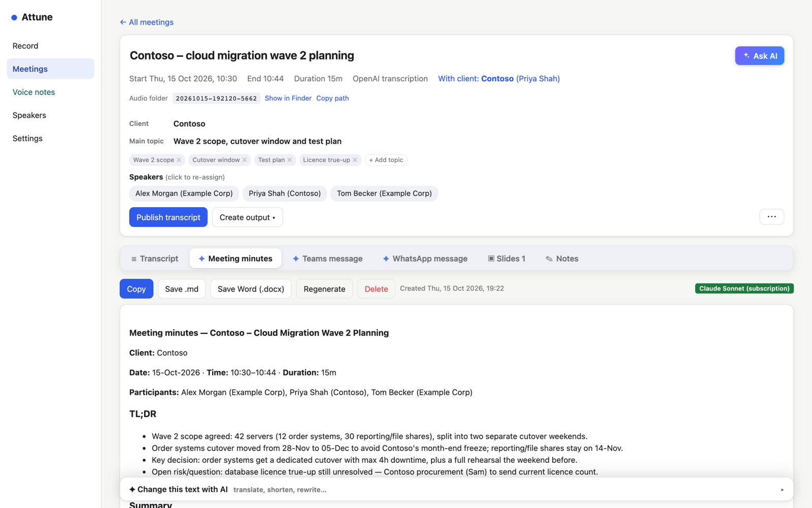Image resolution: width=812 pixels, height=508 pixels.
Task: Click Publish transcript
Action: tap(168, 217)
